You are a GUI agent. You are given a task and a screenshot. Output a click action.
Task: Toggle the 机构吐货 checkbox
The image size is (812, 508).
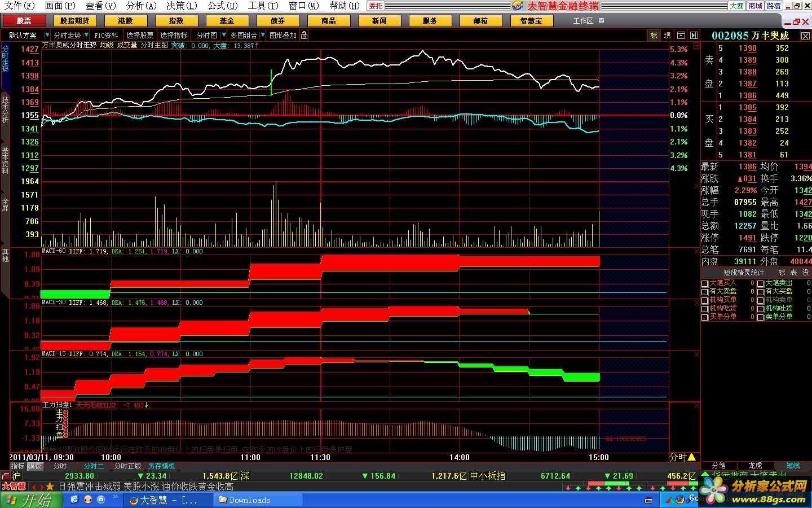pos(761,309)
